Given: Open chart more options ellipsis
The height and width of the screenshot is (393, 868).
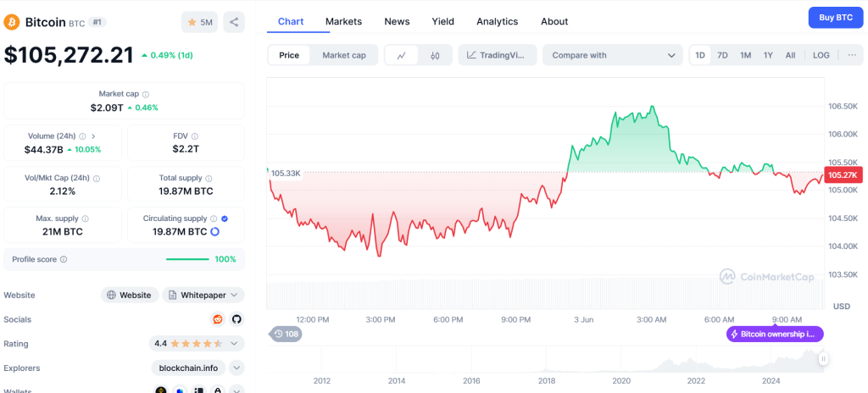Looking at the screenshot, I should (852, 55).
